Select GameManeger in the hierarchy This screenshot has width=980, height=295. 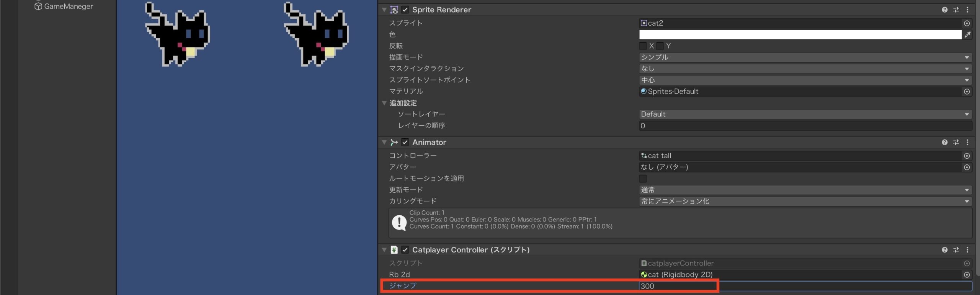pos(69,7)
